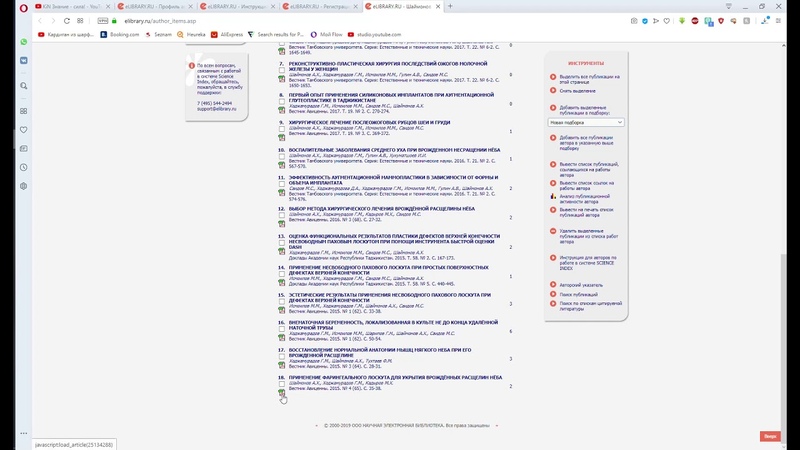The image size is (800, 450).
Task: Click 'Авторский указатель' link
Action: click(581, 285)
